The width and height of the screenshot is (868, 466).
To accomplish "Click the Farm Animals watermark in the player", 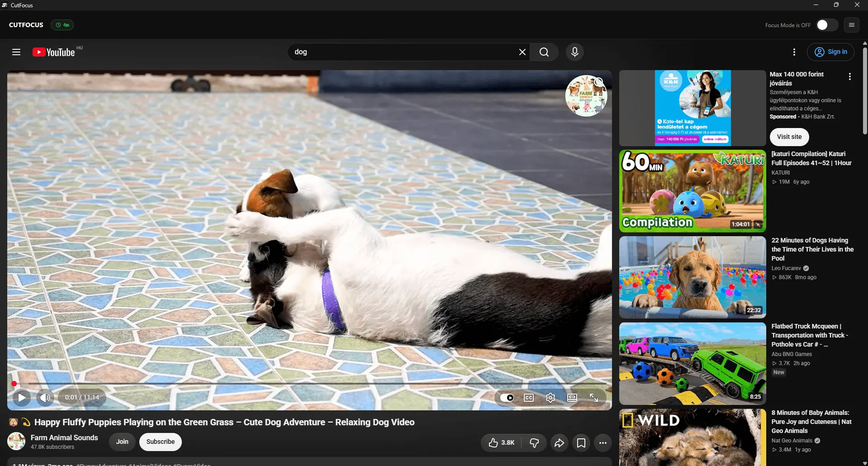I will point(586,96).
